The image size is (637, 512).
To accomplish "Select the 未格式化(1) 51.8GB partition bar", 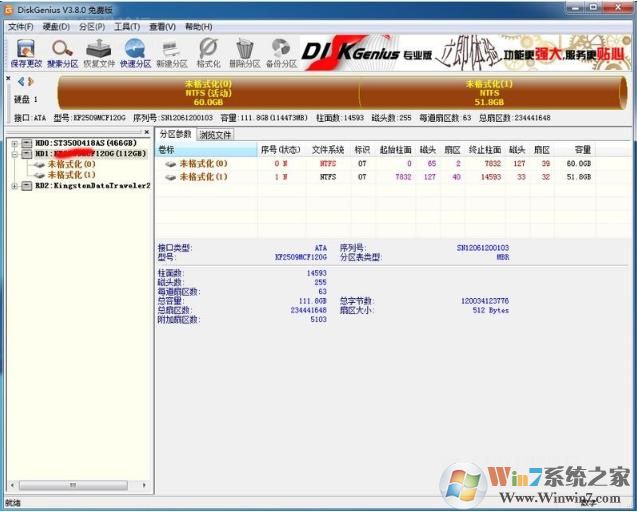I will click(489, 93).
